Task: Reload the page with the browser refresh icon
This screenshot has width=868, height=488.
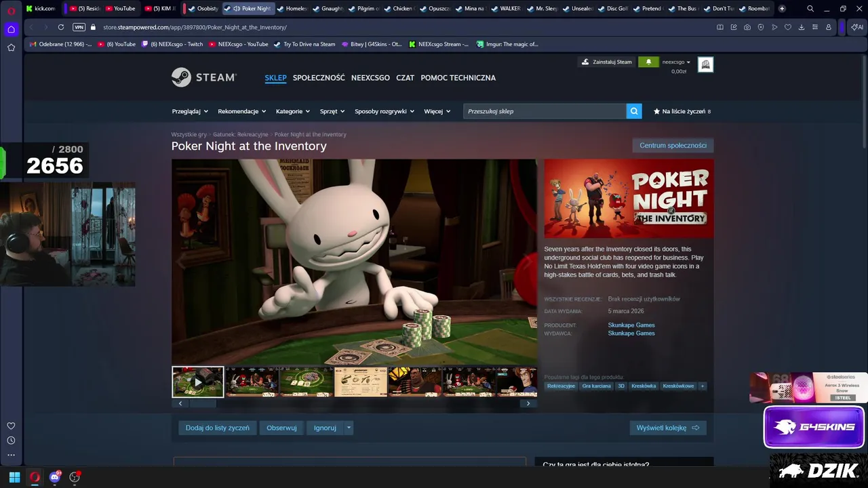Action: point(61,27)
